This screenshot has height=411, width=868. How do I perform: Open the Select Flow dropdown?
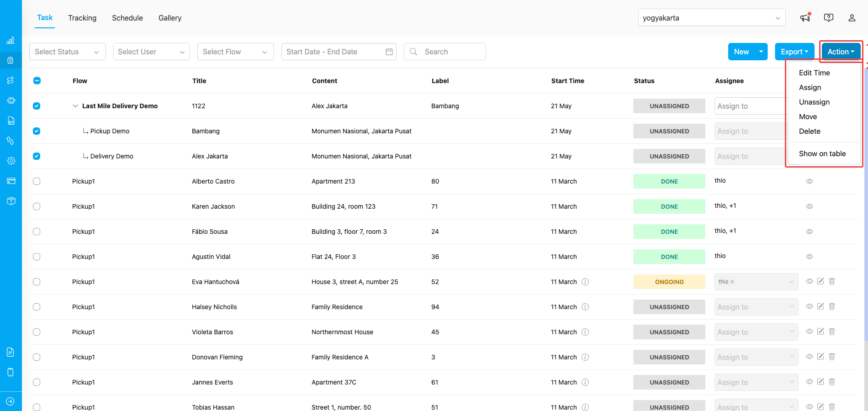click(x=236, y=52)
